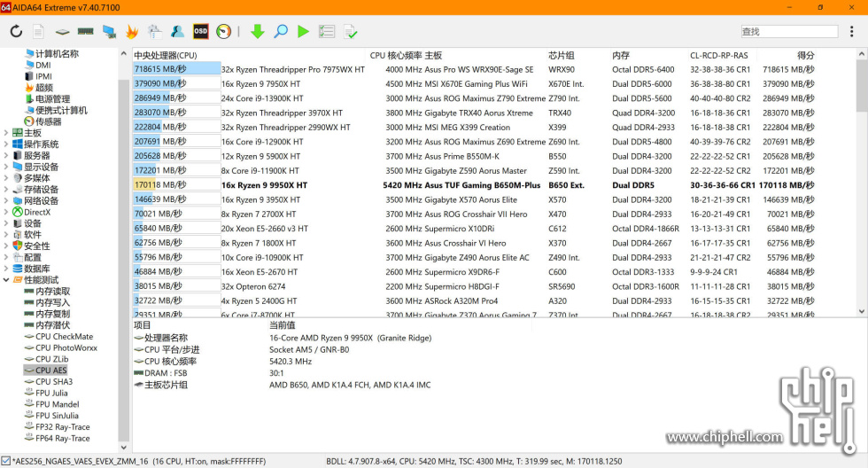Click the report with checkmark icon

(351, 32)
